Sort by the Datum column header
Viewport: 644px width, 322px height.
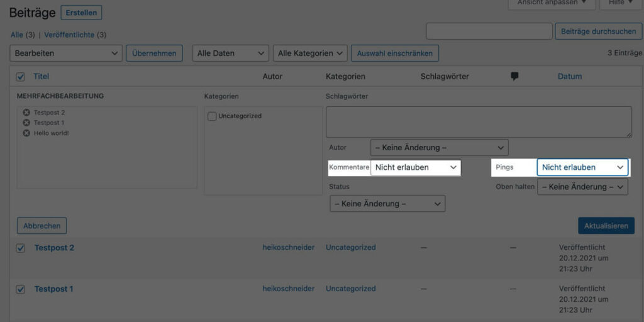tap(570, 76)
